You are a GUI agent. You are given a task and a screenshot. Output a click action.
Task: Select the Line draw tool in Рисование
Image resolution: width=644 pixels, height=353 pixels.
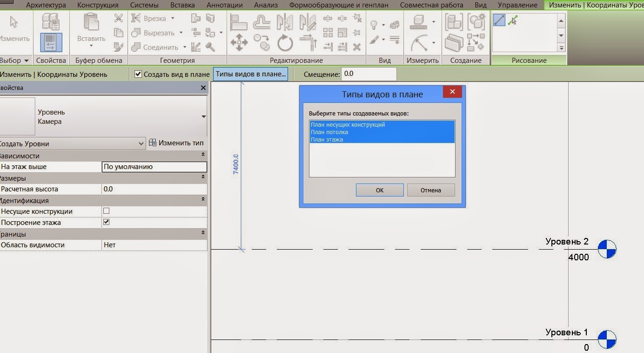coord(499,20)
